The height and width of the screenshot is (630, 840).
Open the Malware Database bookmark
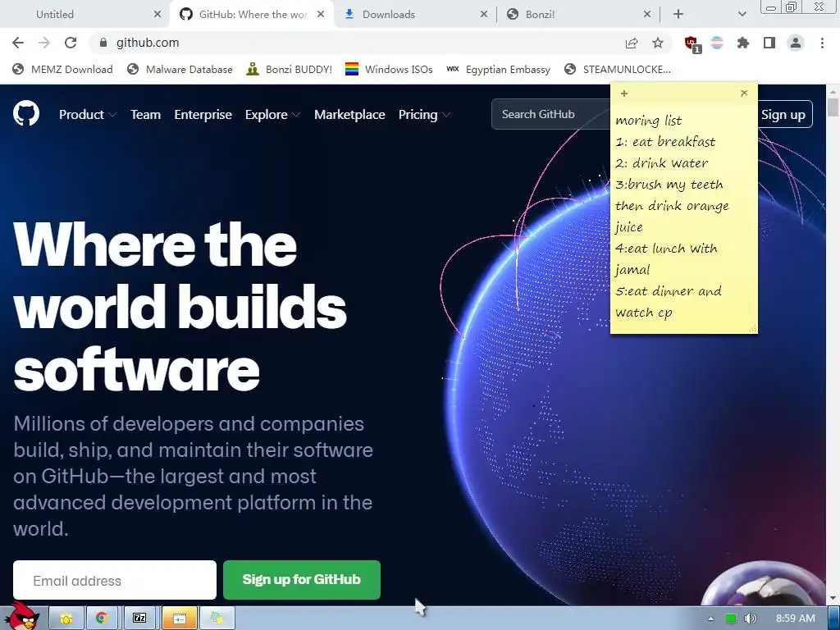(180, 69)
